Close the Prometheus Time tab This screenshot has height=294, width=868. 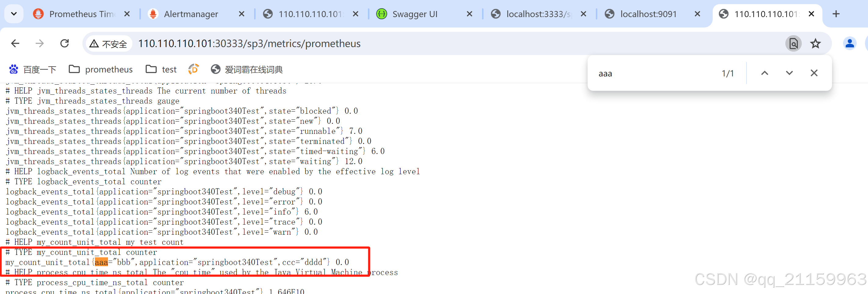pyautogui.click(x=127, y=14)
